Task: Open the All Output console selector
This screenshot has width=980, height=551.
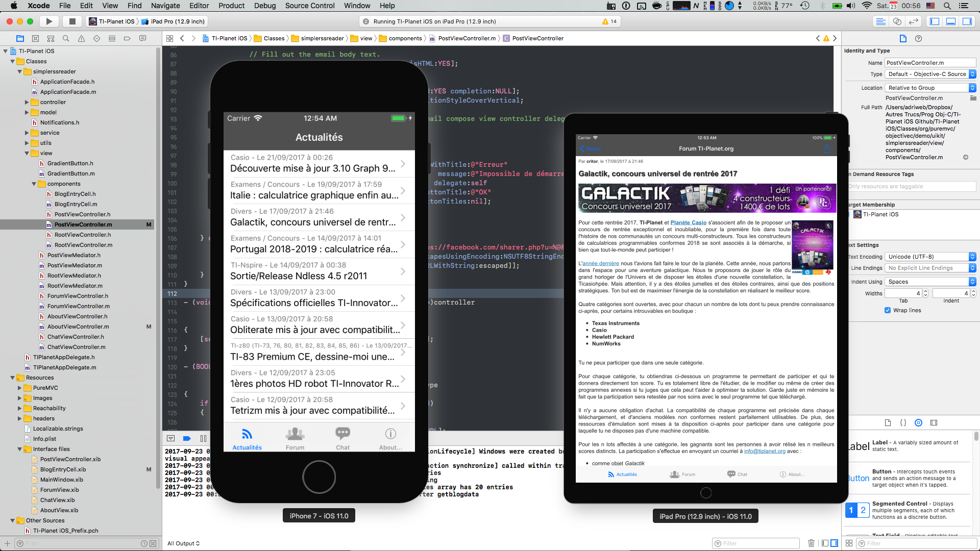Action: coord(184,543)
